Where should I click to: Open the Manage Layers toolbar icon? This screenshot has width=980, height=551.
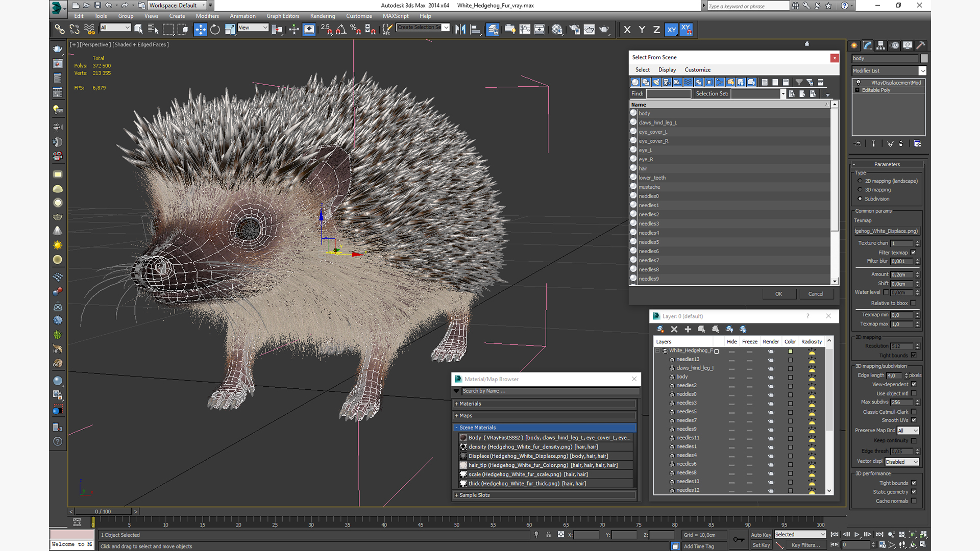pyautogui.click(x=493, y=29)
